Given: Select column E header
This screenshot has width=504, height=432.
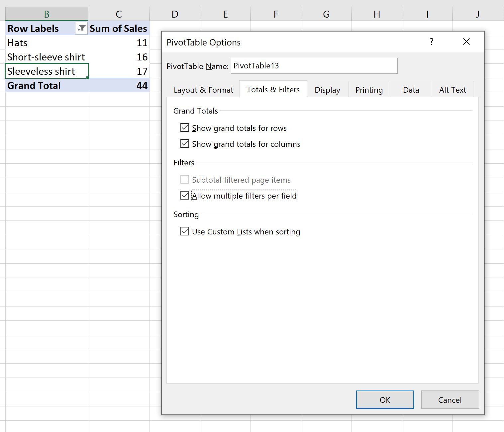Looking at the screenshot, I should coord(225,14).
